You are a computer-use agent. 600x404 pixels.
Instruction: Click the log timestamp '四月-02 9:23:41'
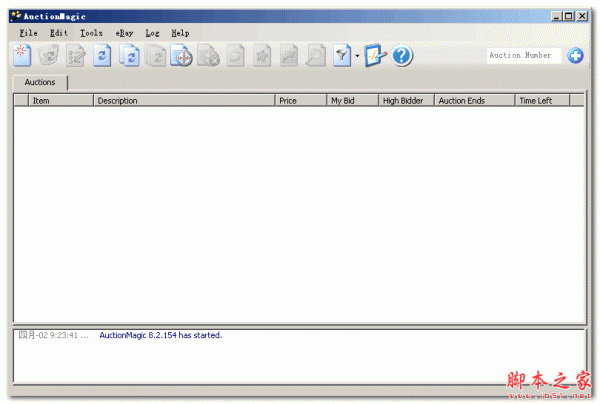(x=48, y=335)
